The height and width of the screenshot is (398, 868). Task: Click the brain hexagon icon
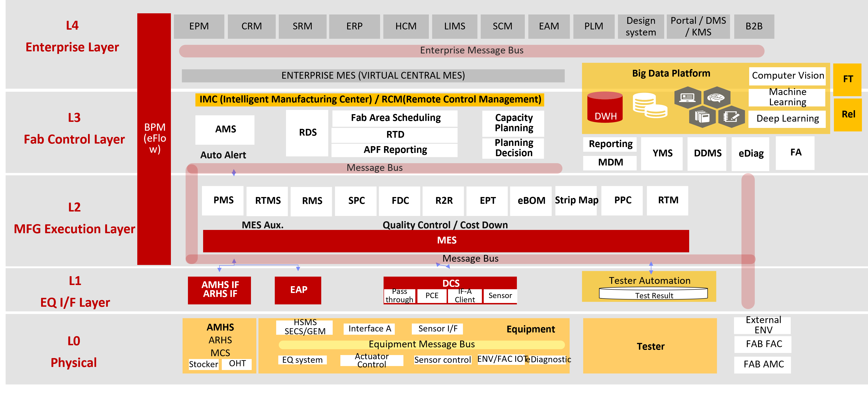pos(716,97)
